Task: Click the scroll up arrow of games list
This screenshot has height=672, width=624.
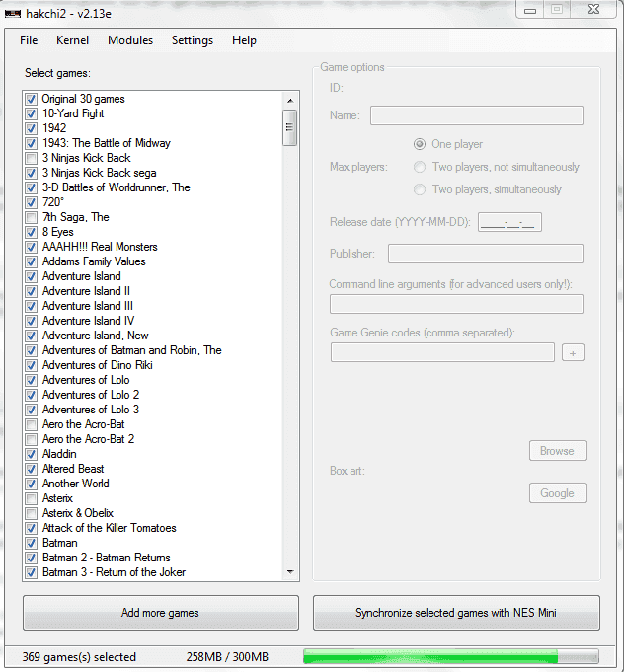Action: coord(290,101)
